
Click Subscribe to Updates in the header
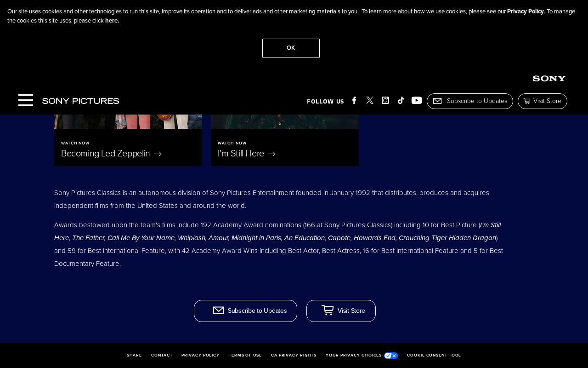point(470,101)
